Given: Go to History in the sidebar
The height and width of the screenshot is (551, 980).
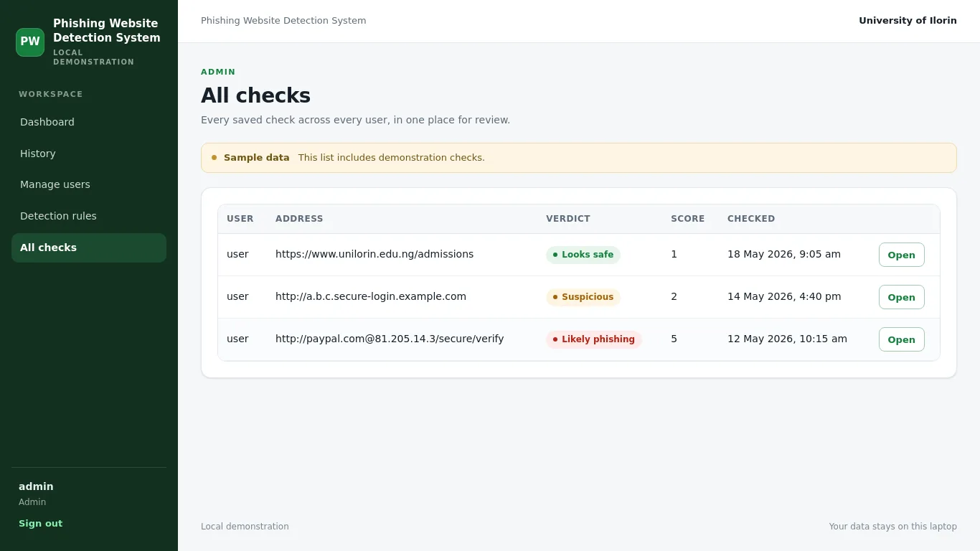Looking at the screenshot, I should (89, 154).
